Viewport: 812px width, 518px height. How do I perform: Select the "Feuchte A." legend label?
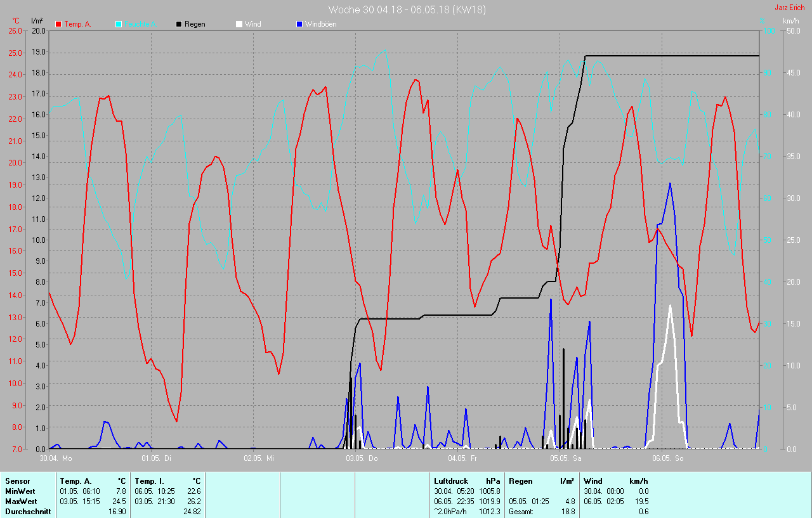140,25
